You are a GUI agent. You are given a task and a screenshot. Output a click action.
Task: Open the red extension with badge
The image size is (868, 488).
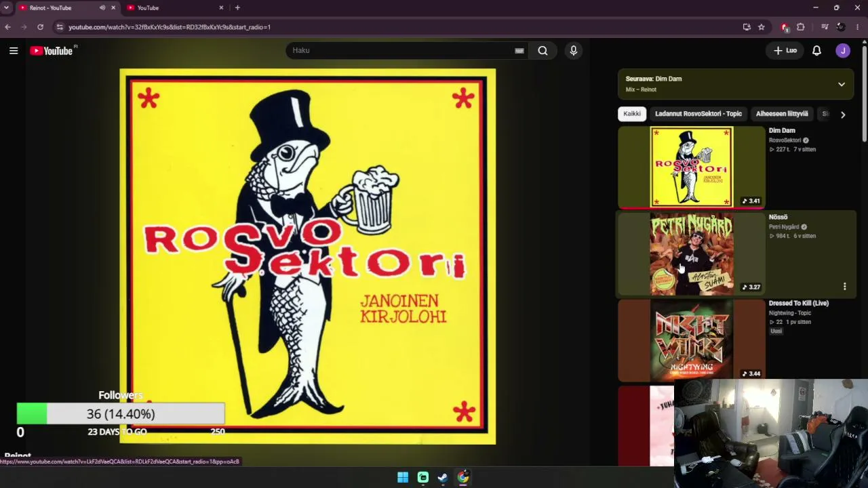coord(785,27)
